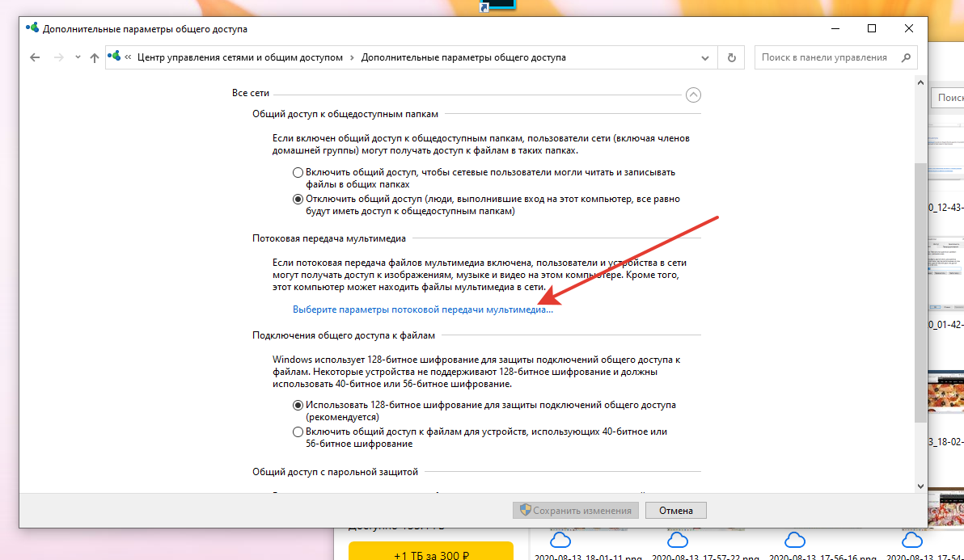The image size is (964, 560).
Task: Click 'Подключения общего доступа к файлам' heading
Action: 344,335
